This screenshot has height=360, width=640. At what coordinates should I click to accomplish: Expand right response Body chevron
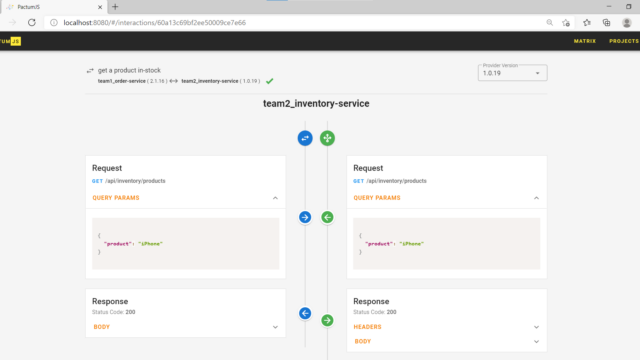click(536, 342)
